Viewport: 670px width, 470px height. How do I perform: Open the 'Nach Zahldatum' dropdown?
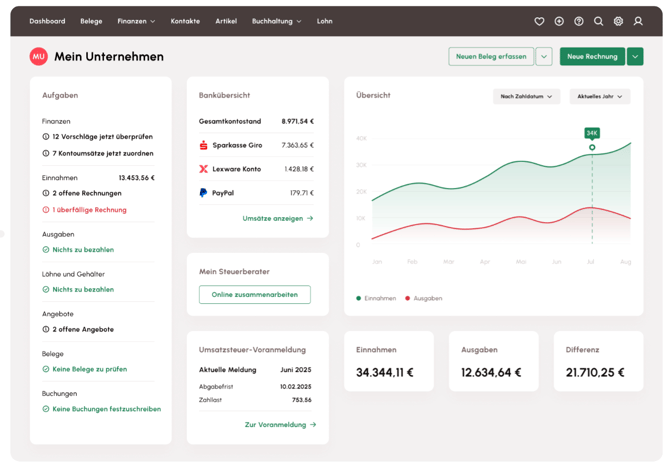click(x=526, y=97)
